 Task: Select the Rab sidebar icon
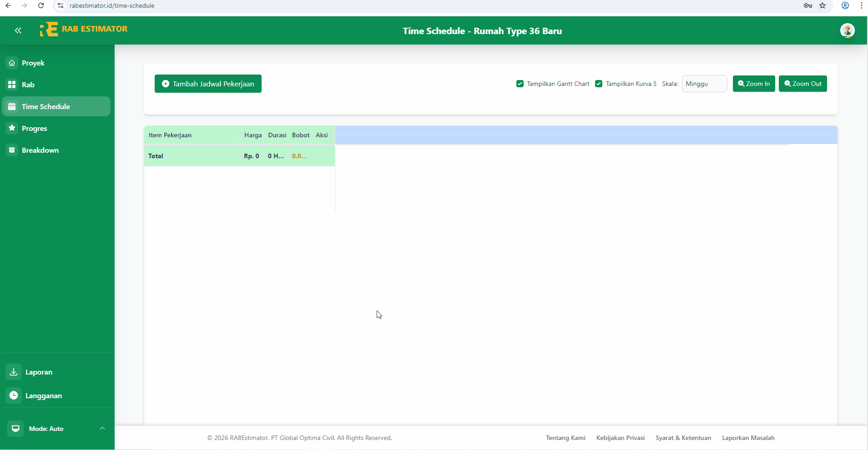point(28,85)
